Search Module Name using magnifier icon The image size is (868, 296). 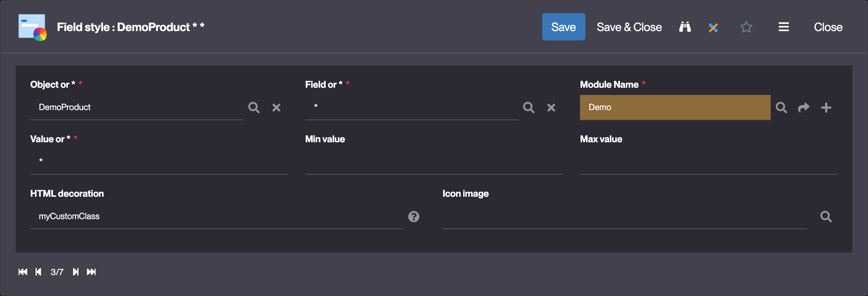pyautogui.click(x=781, y=108)
